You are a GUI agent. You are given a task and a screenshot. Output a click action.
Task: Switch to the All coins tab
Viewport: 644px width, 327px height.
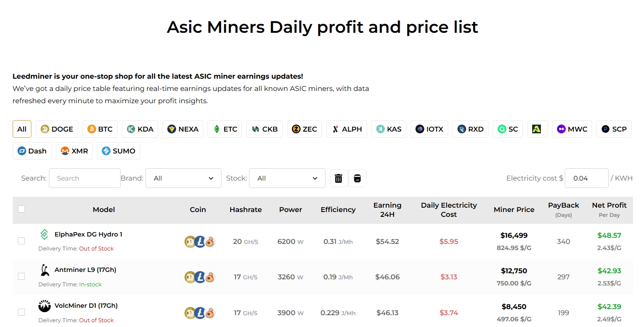point(22,129)
